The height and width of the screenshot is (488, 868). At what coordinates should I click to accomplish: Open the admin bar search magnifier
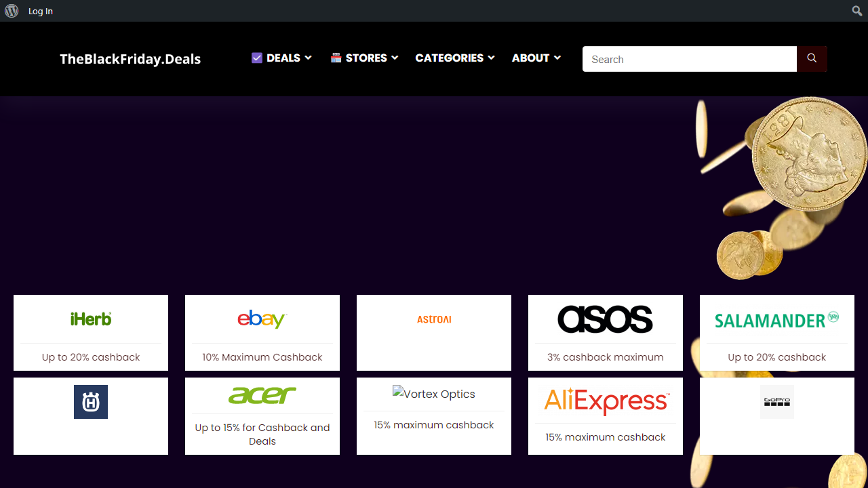857,11
